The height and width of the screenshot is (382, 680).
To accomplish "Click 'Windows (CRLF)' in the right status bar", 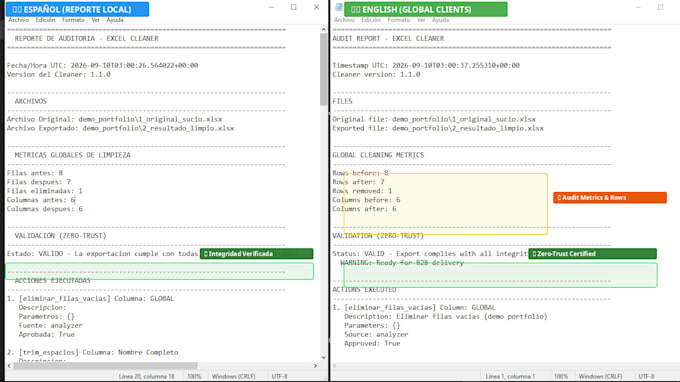I will [601, 376].
